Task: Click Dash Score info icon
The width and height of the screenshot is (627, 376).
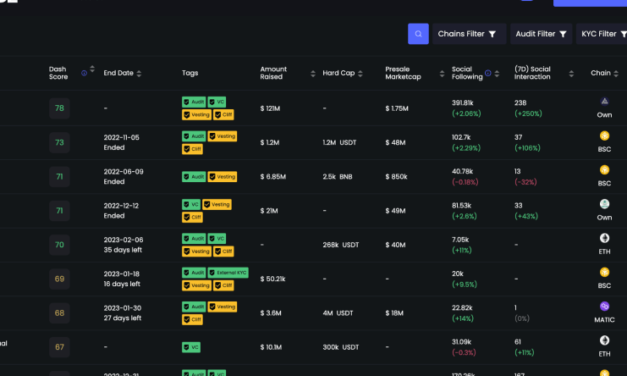Action: [84, 73]
